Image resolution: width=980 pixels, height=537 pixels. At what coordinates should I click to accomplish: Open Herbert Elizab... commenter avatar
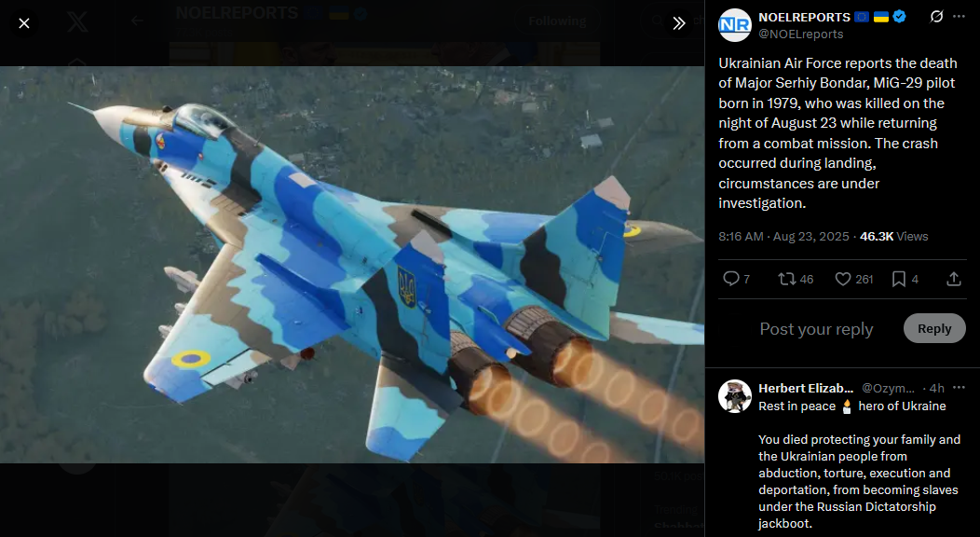(x=734, y=396)
